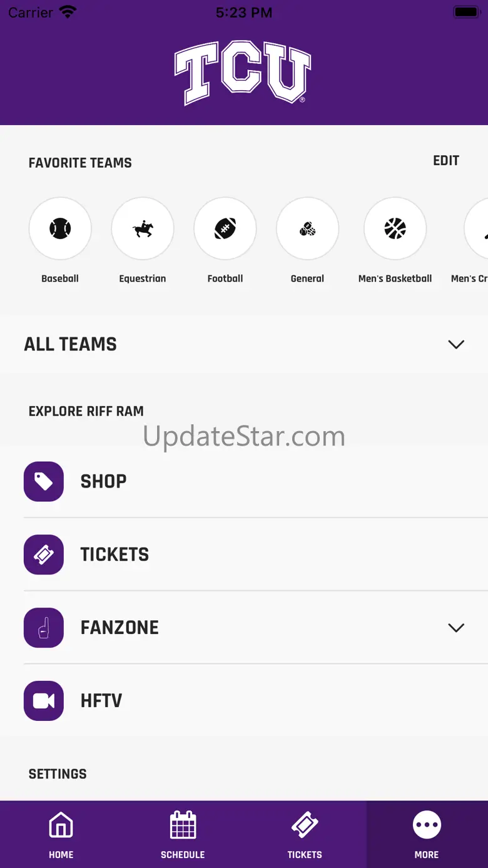Expand the All Teams chevron
The width and height of the screenshot is (488, 868).
pyautogui.click(x=456, y=344)
